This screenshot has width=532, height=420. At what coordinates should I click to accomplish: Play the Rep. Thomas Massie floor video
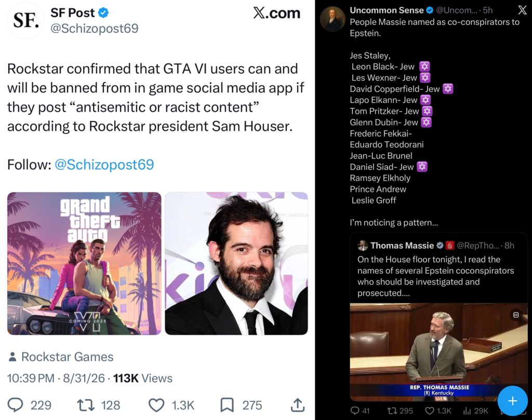point(438,352)
